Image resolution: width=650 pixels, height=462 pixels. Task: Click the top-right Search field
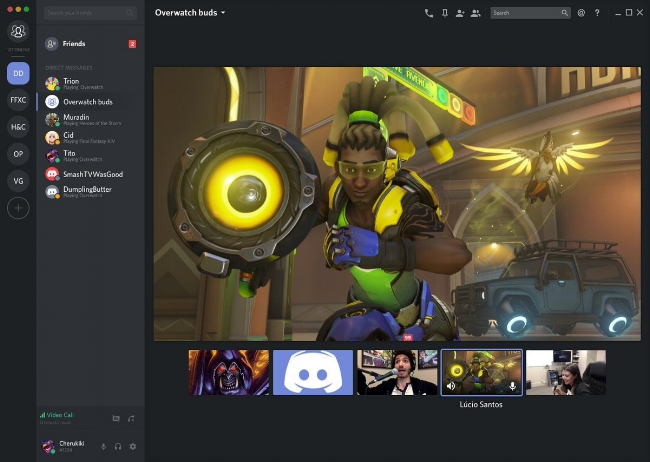530,13
